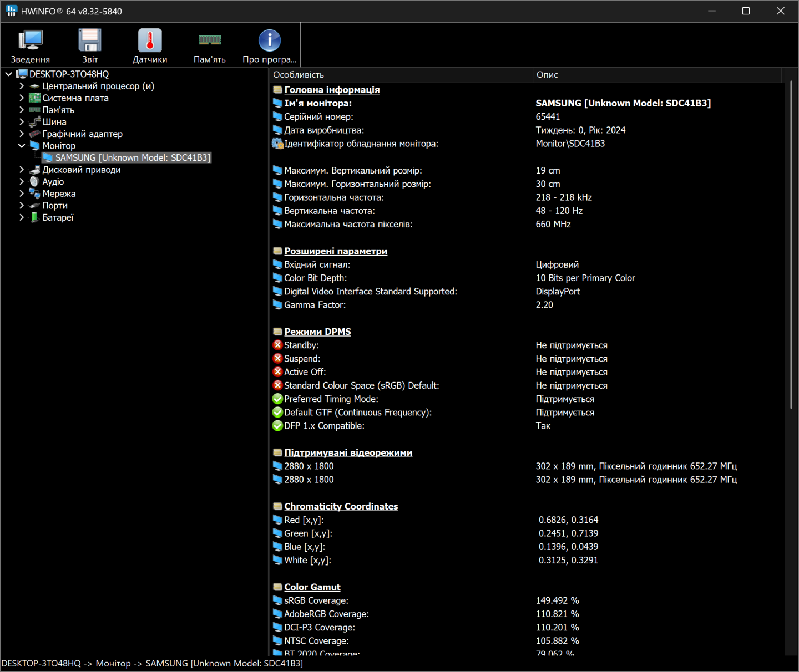
Task: Open the Пам'ять memory toolbar icon
Action: tap(210, 40)
